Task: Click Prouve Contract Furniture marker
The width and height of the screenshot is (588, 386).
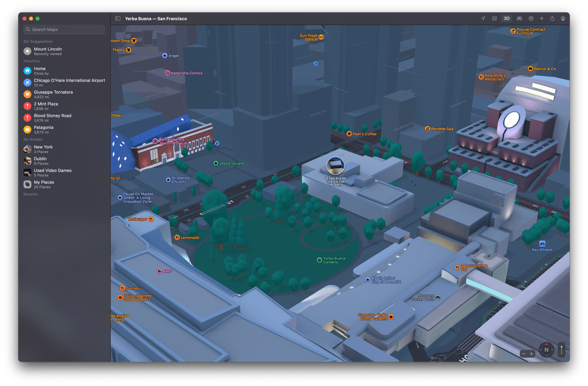Action: [x=513, y=31]
